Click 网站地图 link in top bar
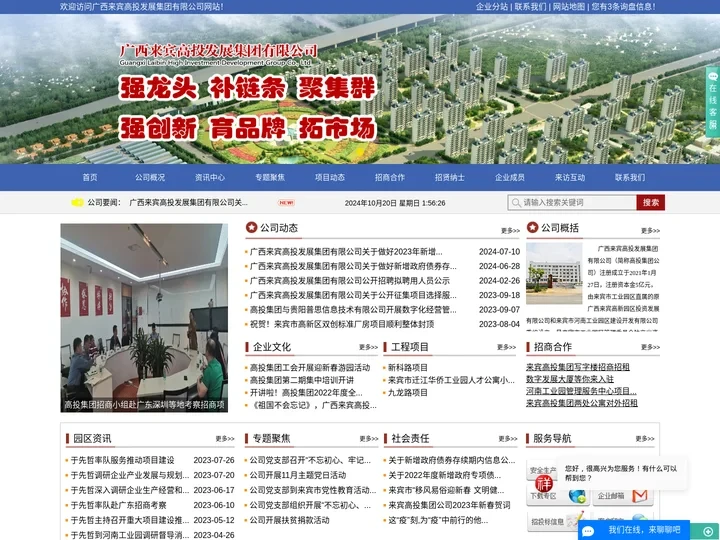Screen dimensions: 720x540 click(x=568, y=6)
